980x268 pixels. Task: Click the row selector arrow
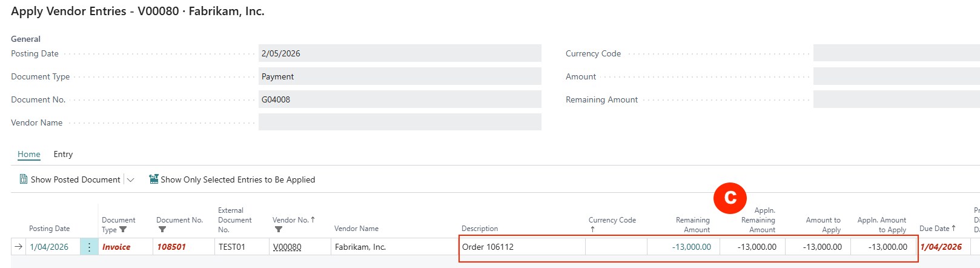coord(19,247)
